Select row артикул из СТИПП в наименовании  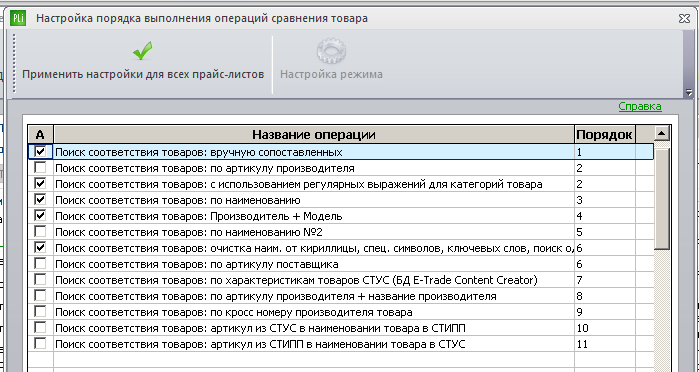260,344
